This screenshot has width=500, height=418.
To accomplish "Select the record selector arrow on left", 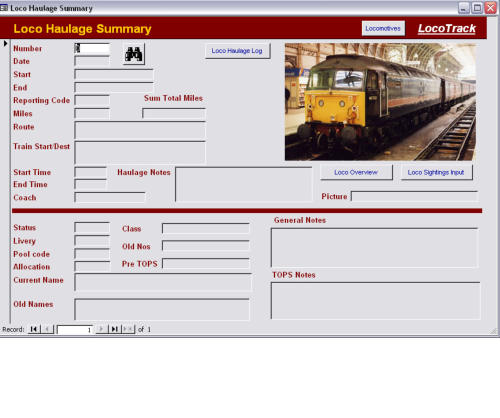I will pos(5,43).
